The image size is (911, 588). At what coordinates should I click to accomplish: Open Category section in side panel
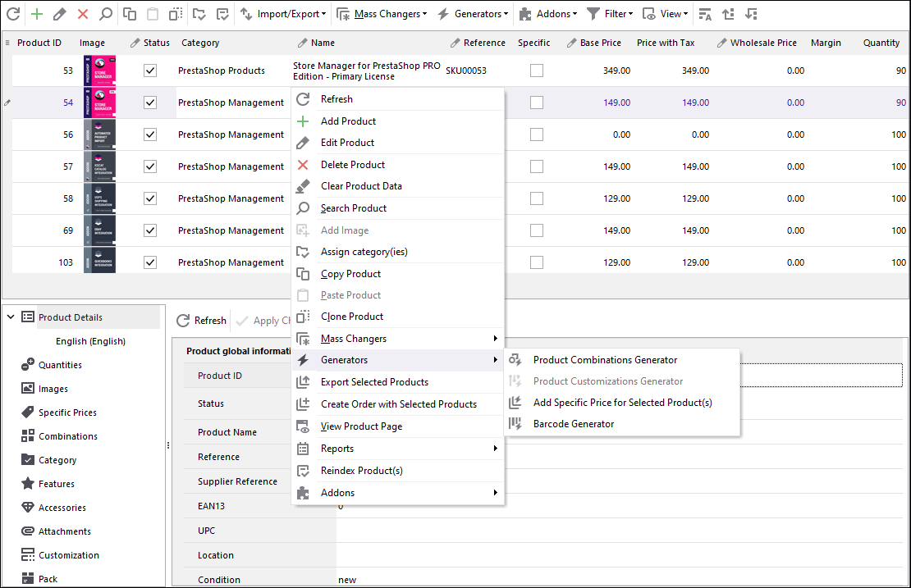click(x=57, y=460)
